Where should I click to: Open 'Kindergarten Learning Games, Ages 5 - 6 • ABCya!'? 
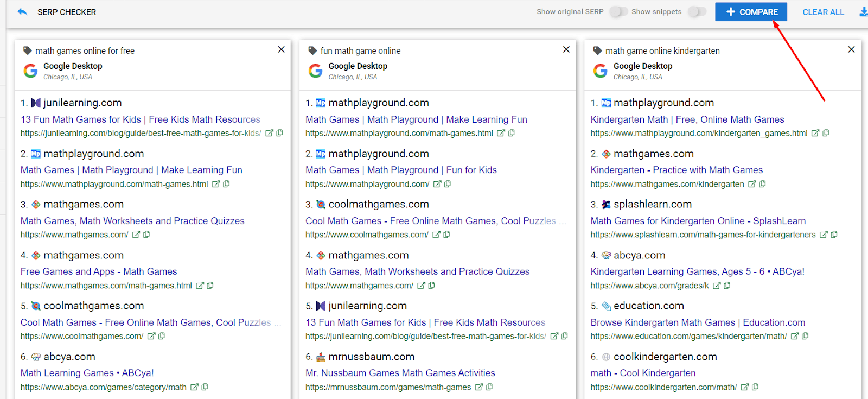(698, 271)
